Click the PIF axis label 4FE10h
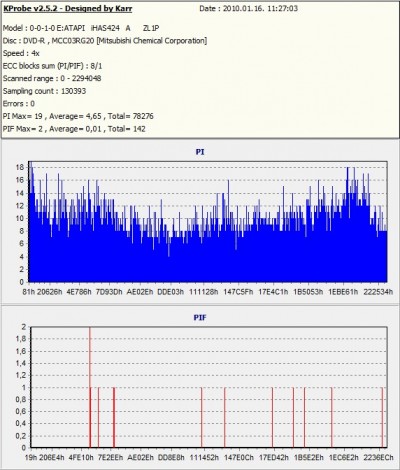Viewport: 400px width, 470px height. 81,457
